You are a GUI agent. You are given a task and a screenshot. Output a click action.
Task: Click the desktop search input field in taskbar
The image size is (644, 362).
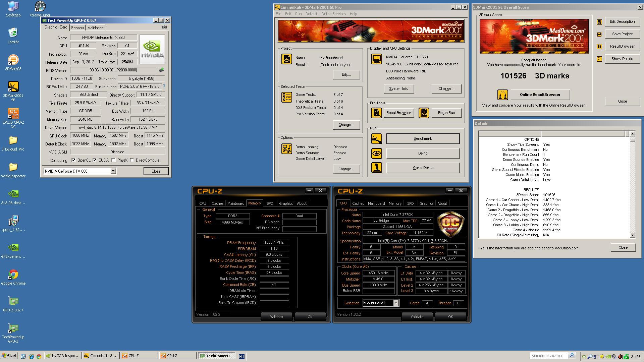click(549, 356)
